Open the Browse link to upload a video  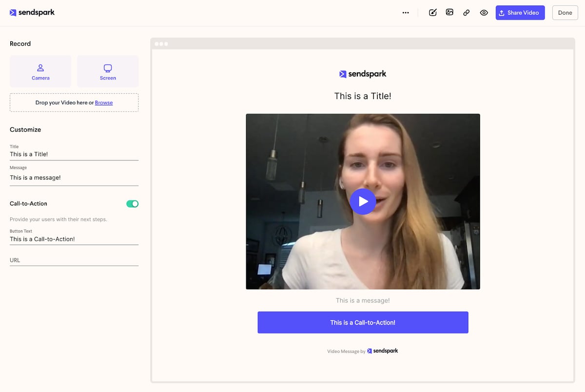[x=104, y=102]
